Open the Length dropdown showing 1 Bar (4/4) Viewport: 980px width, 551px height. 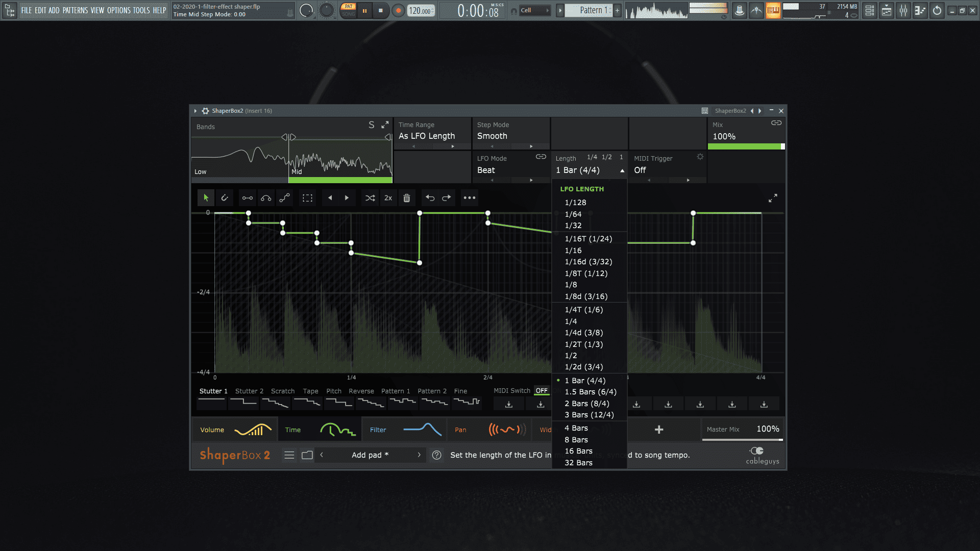590,170
